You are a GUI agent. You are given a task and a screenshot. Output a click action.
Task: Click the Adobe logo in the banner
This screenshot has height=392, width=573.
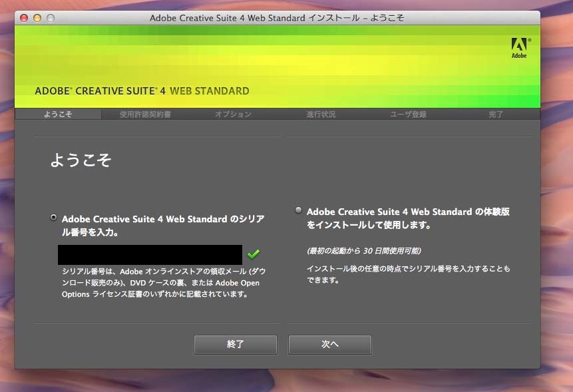pos(519,48)
